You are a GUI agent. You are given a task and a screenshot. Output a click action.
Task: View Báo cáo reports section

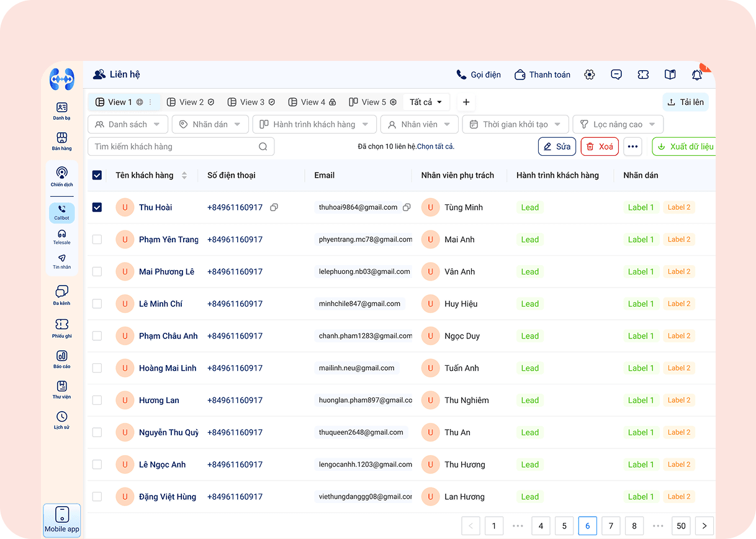[61, 359]
